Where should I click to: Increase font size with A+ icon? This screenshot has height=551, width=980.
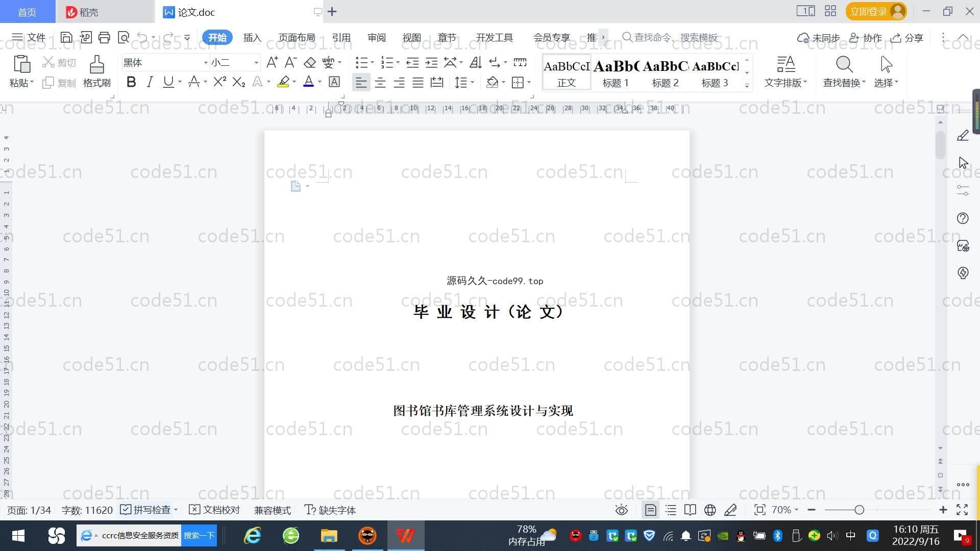pos(272,62)
